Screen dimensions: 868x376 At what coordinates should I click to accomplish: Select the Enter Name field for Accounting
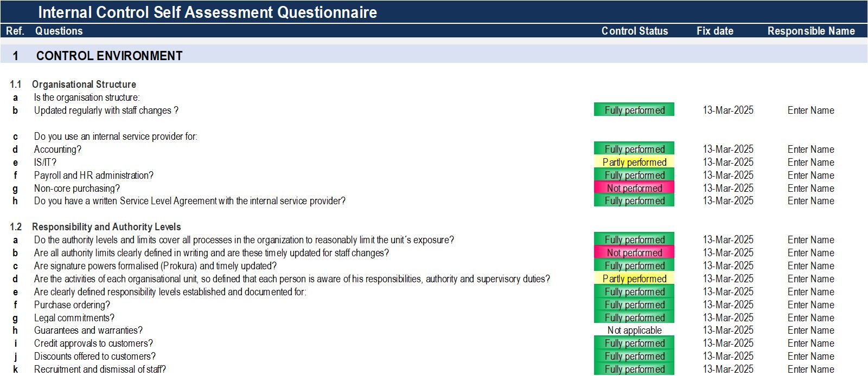point(810,149)
